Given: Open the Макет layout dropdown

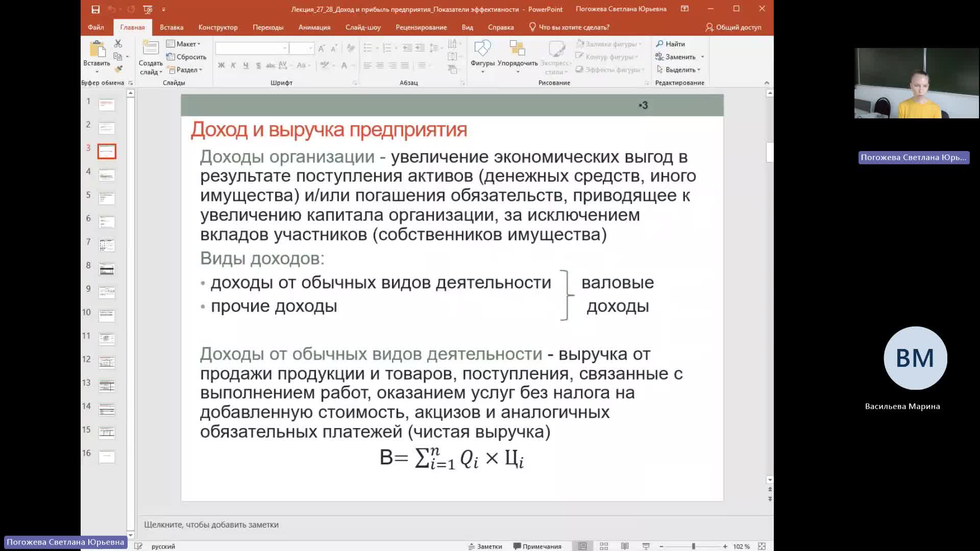Looking at the screenshot, I should click(x=184, y=44).
